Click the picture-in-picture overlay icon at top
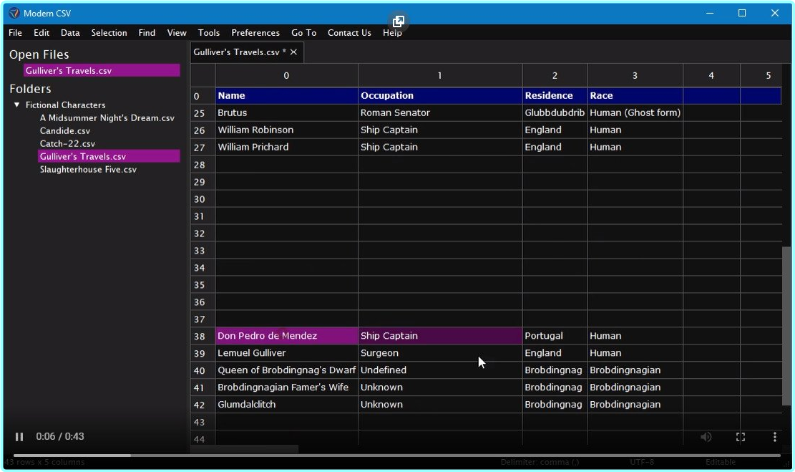The width and height of the screenshot is (795, 472). pyautogui.click(x=398, y=21)
